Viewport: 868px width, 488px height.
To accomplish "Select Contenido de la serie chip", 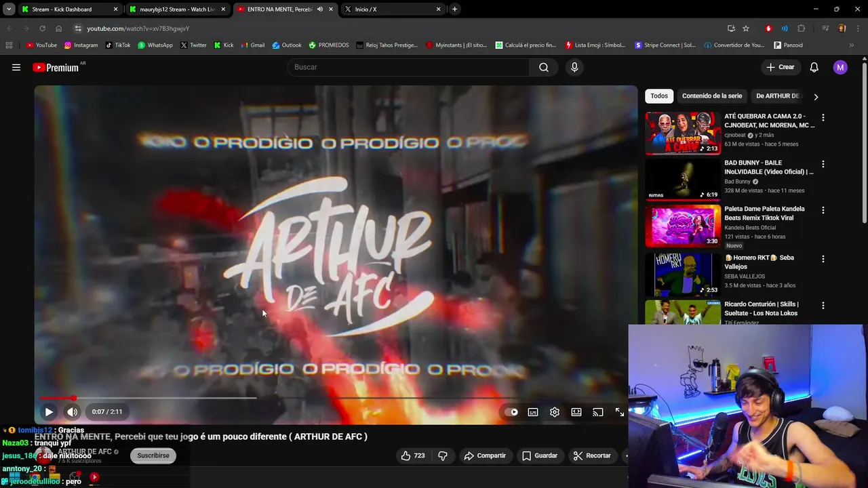I will coord(712,96).
